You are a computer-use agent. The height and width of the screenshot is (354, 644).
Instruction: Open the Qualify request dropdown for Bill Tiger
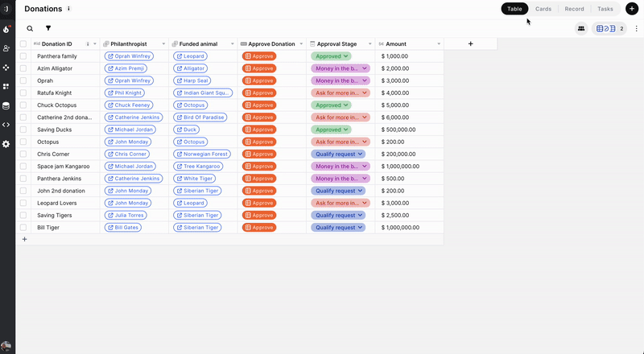(x=338, y=228)
